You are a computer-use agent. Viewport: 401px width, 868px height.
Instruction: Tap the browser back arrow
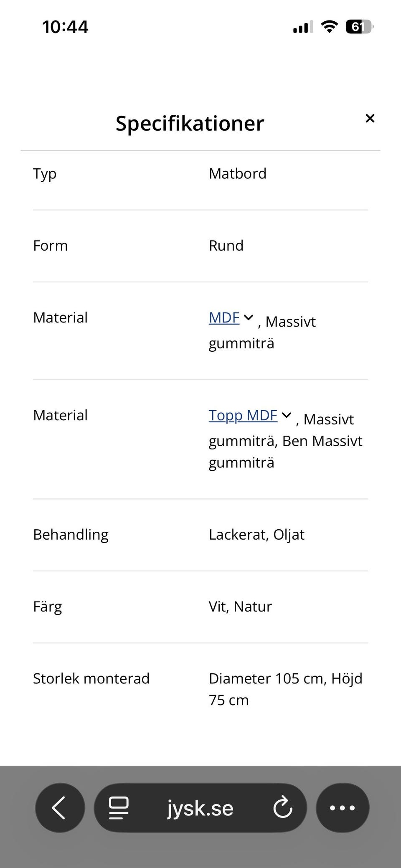[60, 807]
